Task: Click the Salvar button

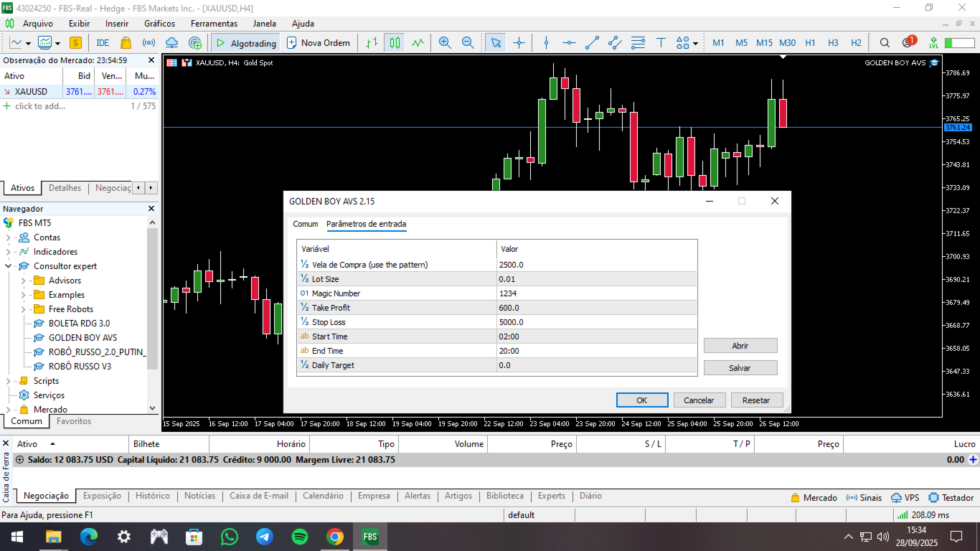Action: [740, 368]
